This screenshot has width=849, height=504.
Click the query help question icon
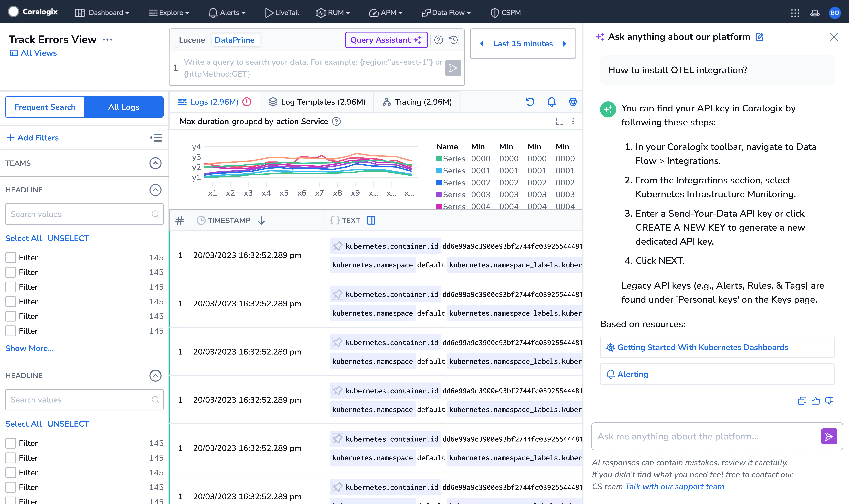pyautogui.click(x=438, y=40)
